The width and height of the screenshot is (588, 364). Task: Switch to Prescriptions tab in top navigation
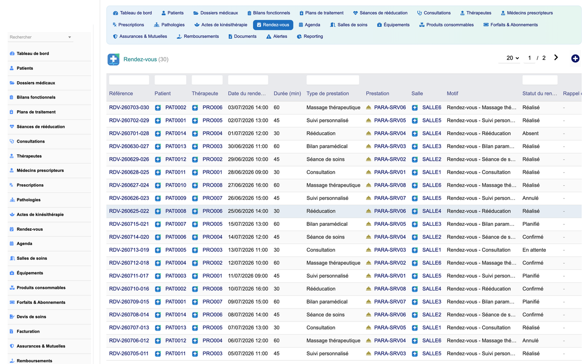128,24
